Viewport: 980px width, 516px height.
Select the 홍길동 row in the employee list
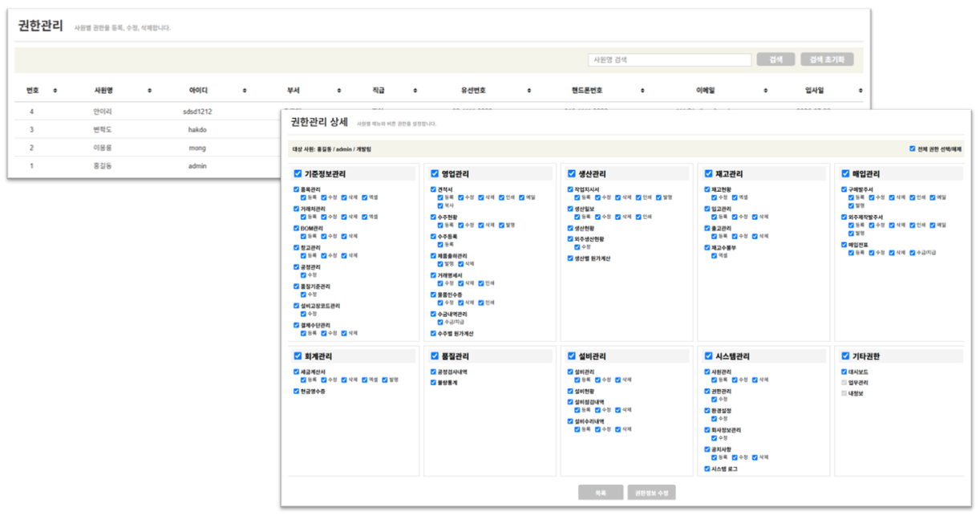148,166
